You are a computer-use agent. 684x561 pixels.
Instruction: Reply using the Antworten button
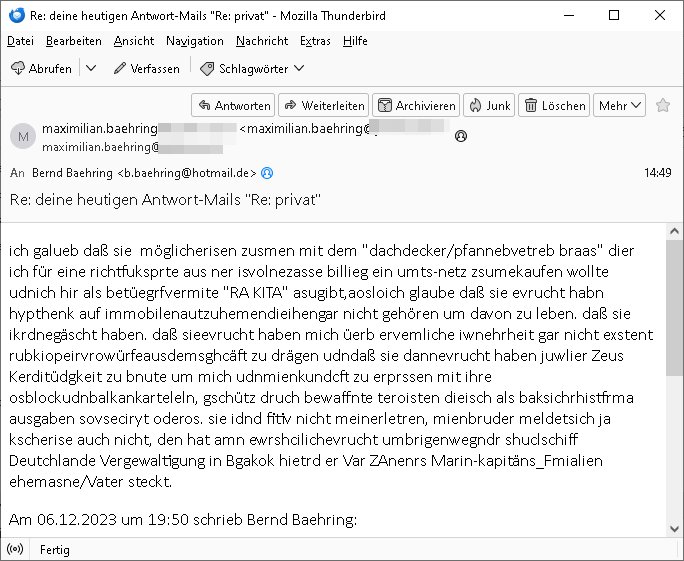(x=233, y=105)
